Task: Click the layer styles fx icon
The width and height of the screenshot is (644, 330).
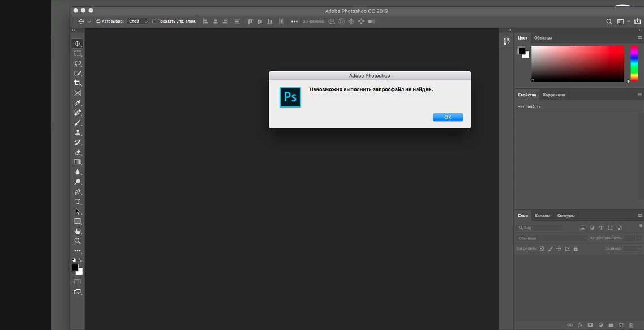Action: point(580,325)
